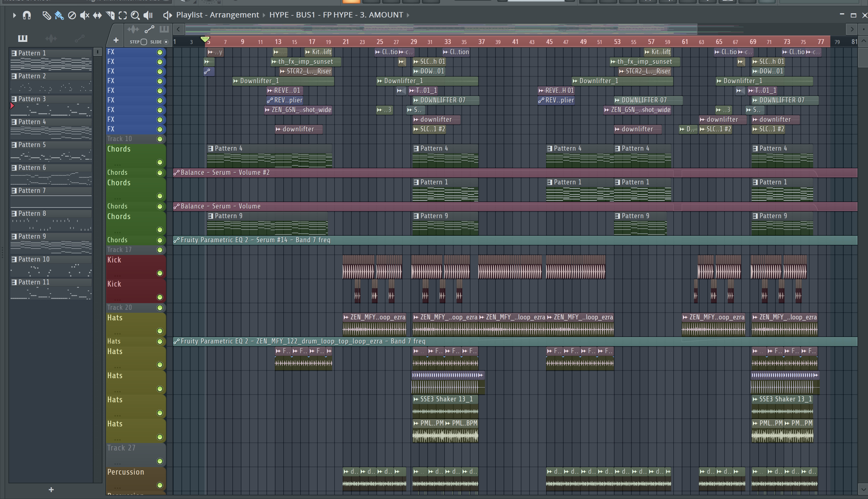
Task: Show audio clips in picker panel
Action: [x=51, y=38]
